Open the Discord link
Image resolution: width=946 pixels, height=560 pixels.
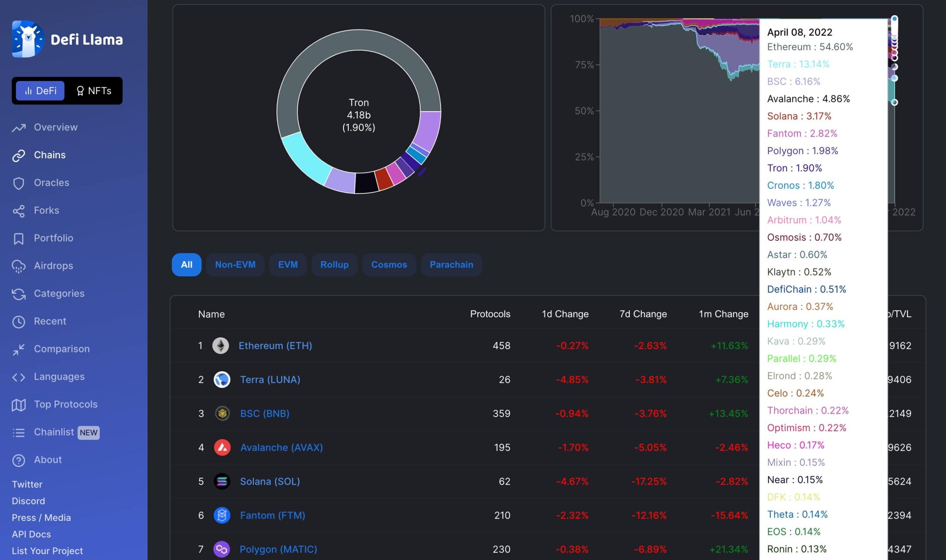(x=28, y=501)
